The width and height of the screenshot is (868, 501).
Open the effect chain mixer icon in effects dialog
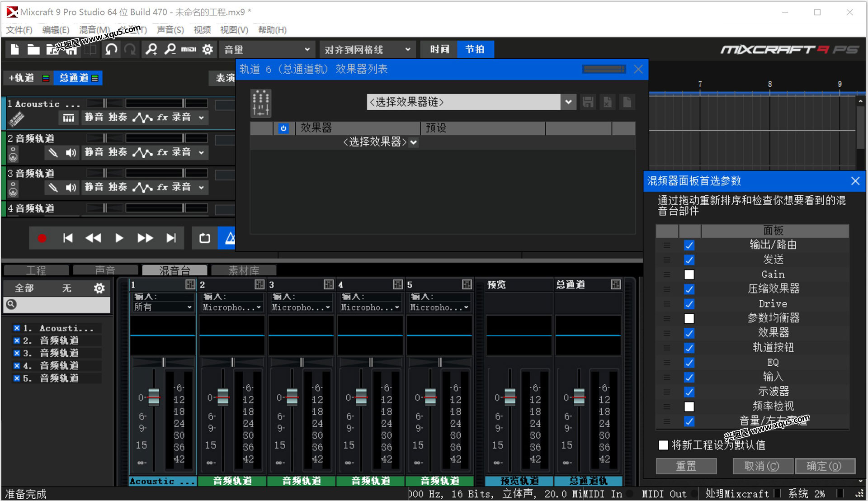click(x=261, y=103)
